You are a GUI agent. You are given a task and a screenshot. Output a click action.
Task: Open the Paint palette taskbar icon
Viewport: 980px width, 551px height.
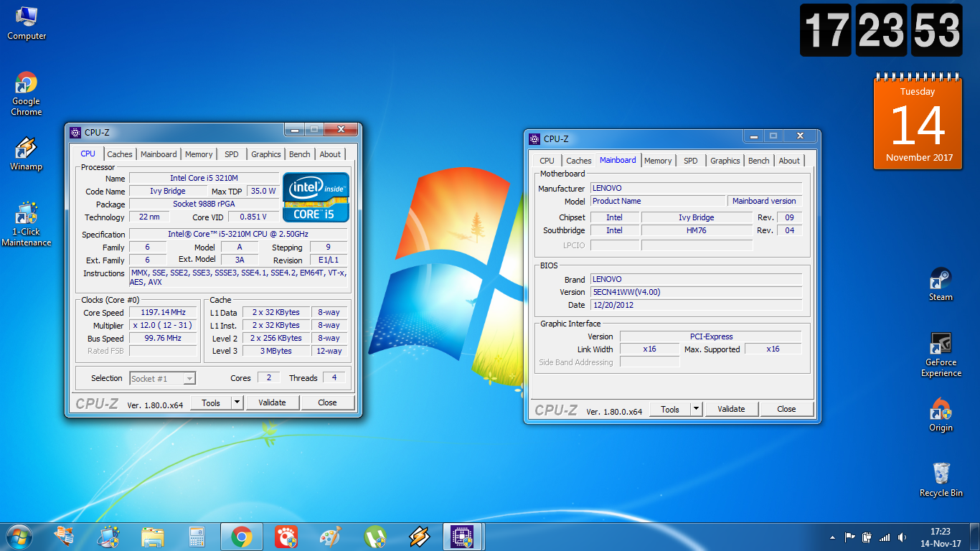(331, 537)
